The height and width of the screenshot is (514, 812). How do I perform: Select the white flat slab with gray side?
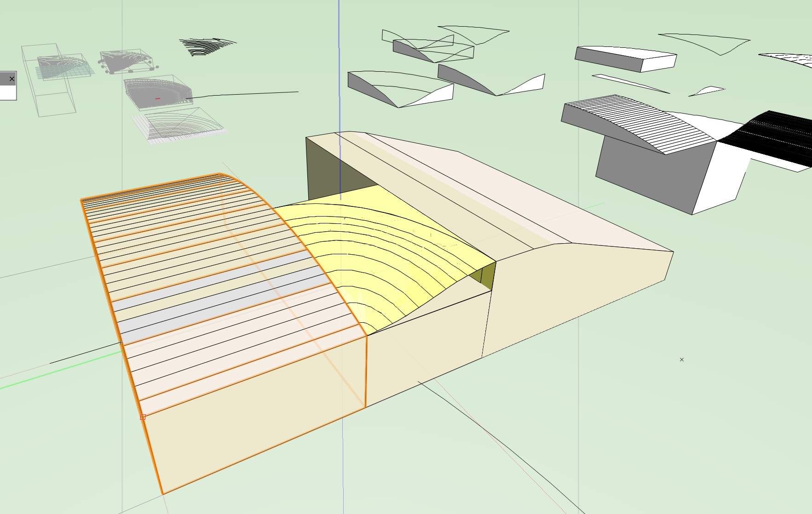click(x=626, y=57)
